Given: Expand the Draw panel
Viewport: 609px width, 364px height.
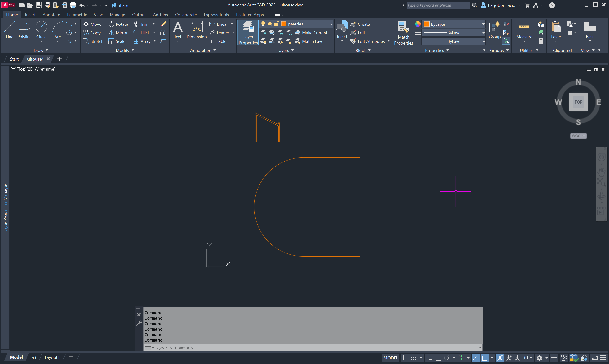Looking at the screenshot, I should [x=41, y=50].
